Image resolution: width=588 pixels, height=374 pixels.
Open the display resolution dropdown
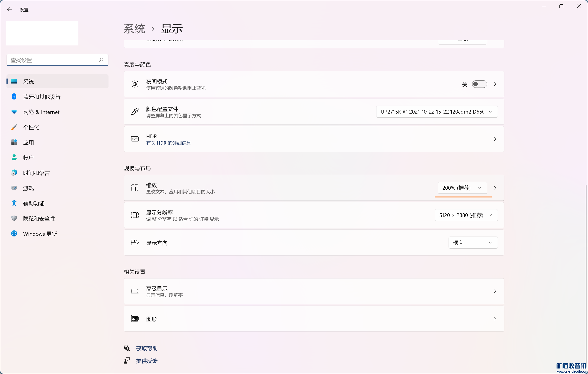tap(466, 215)
